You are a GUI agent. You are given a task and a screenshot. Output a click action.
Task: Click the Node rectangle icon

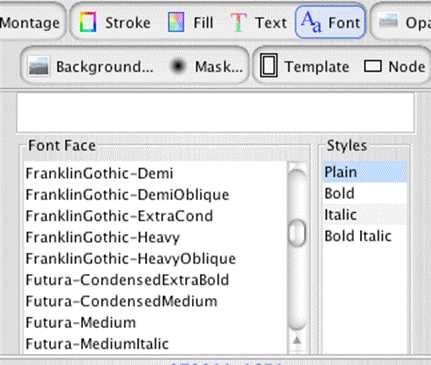pos(372,66)
